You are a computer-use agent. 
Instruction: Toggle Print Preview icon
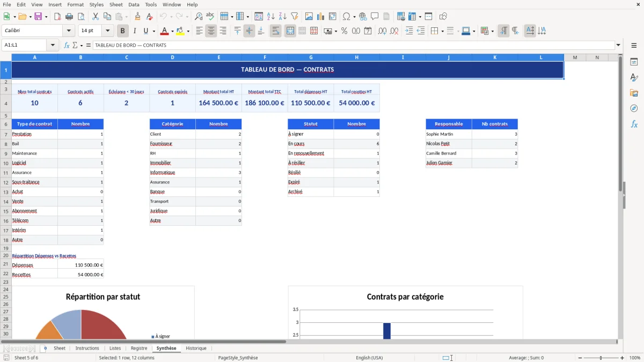(81, 17)
